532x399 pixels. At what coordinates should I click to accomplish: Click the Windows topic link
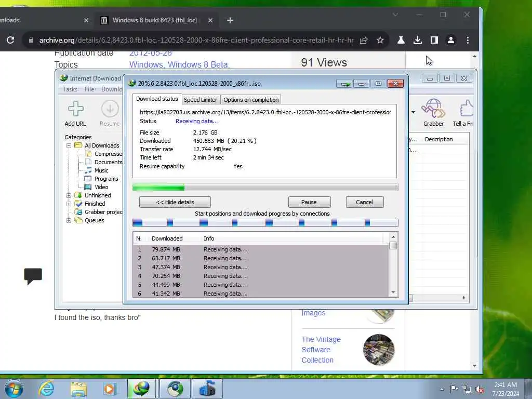click(x=146, y=64)
